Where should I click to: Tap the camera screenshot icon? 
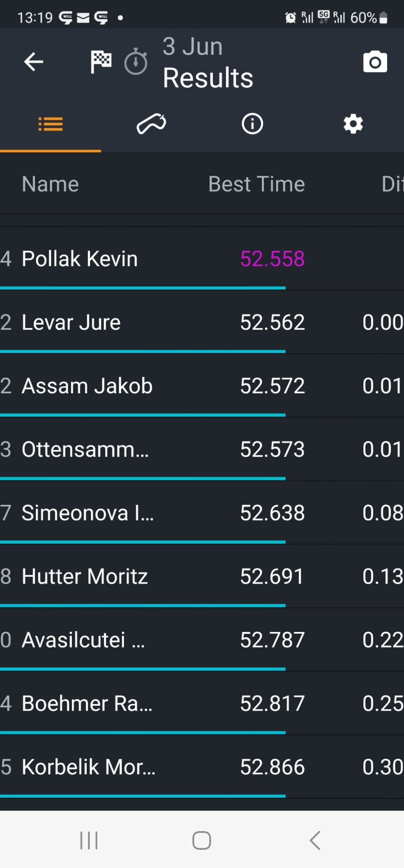(375, 62)
